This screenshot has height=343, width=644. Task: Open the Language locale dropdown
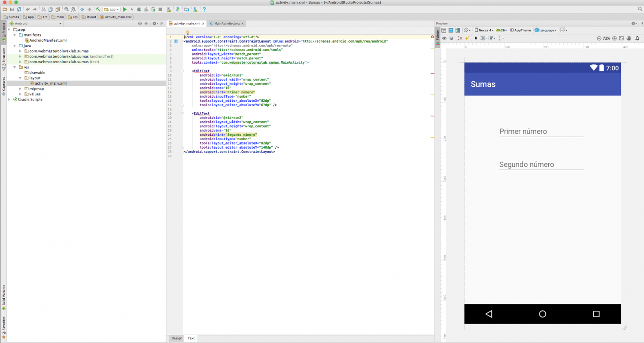point(545,30)
